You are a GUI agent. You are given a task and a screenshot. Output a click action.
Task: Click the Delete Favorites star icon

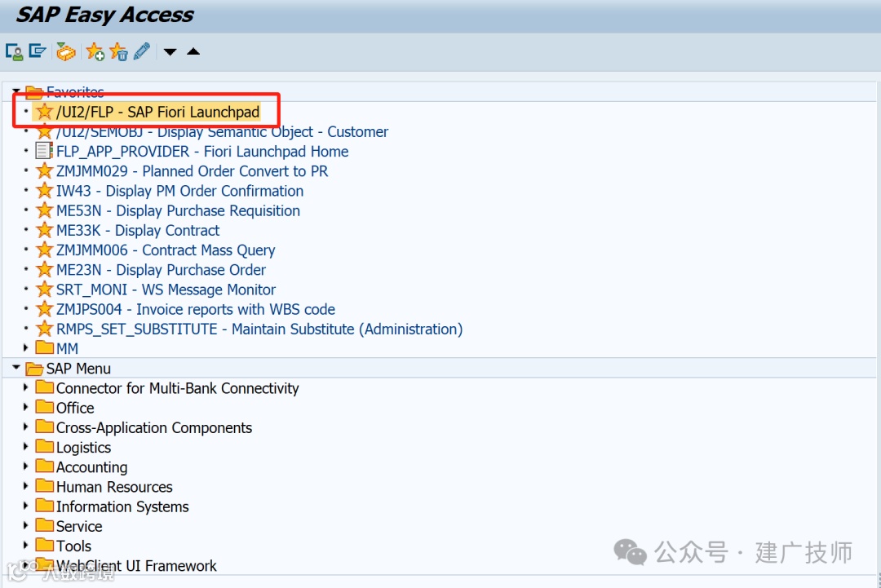pos(119,51)
